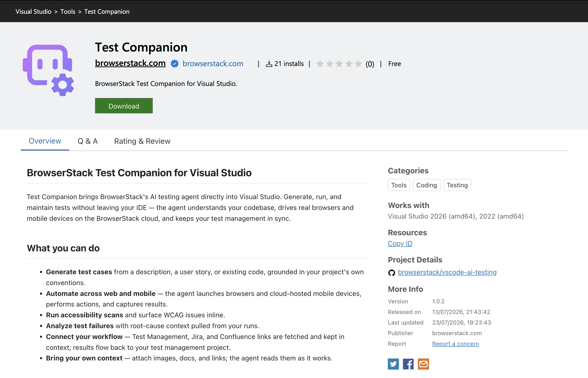588x378 pixels.
Task: Open blue browserstack.com domain link
Action: (x=213, y=64)
